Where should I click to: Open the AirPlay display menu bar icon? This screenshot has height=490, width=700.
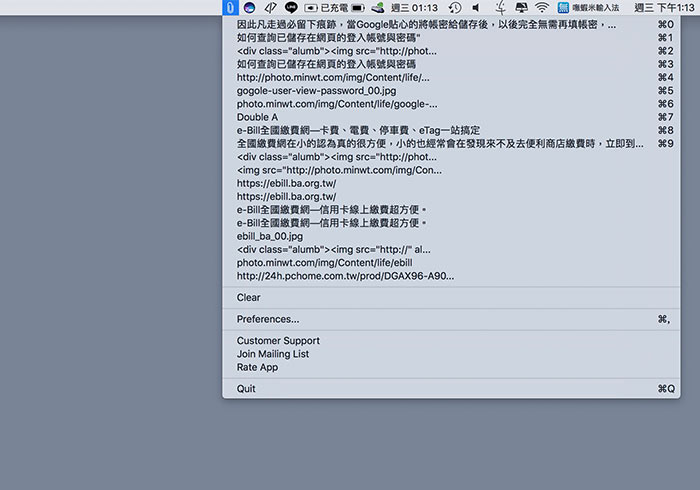(x=521, y=8)
